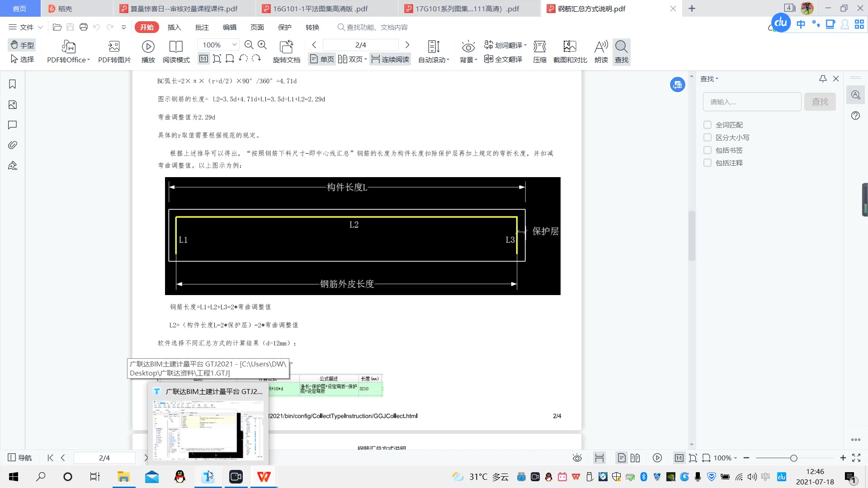Screen dimensions: 868x488
Task: Enable 全词匹配 whole word checkbox
Action: [708, 125]
